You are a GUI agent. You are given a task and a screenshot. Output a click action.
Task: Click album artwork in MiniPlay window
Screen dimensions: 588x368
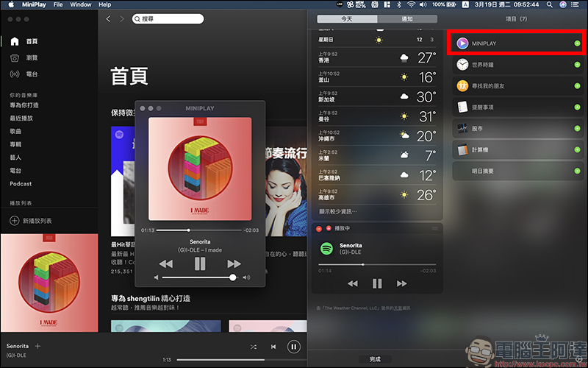[200, 169]
